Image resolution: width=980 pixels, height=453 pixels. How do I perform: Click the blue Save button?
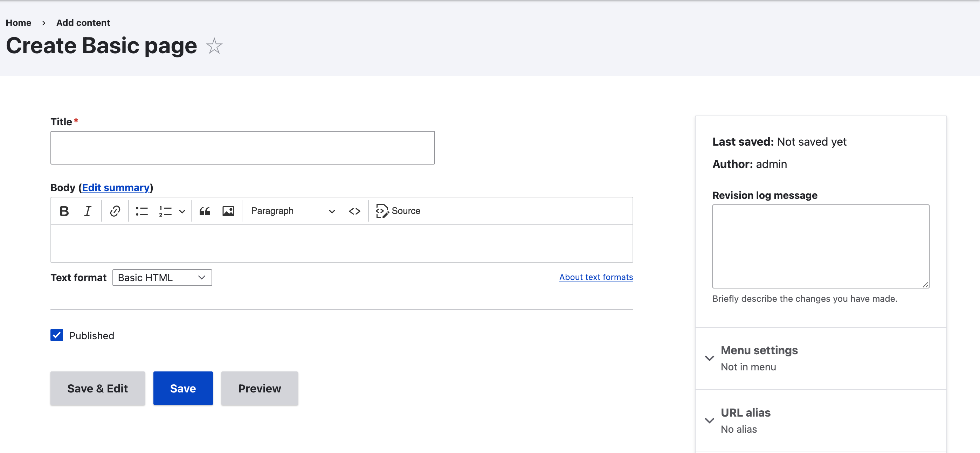182,388
